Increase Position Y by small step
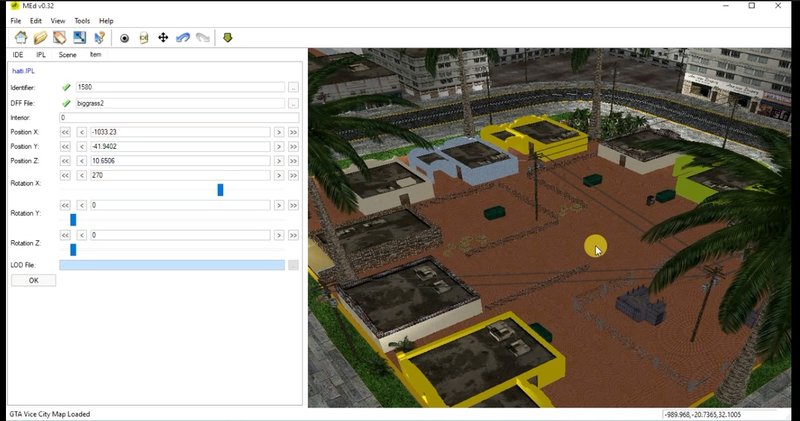Viewport: 800px width, 421px height. pyautogui.click(x=279, y=146)
